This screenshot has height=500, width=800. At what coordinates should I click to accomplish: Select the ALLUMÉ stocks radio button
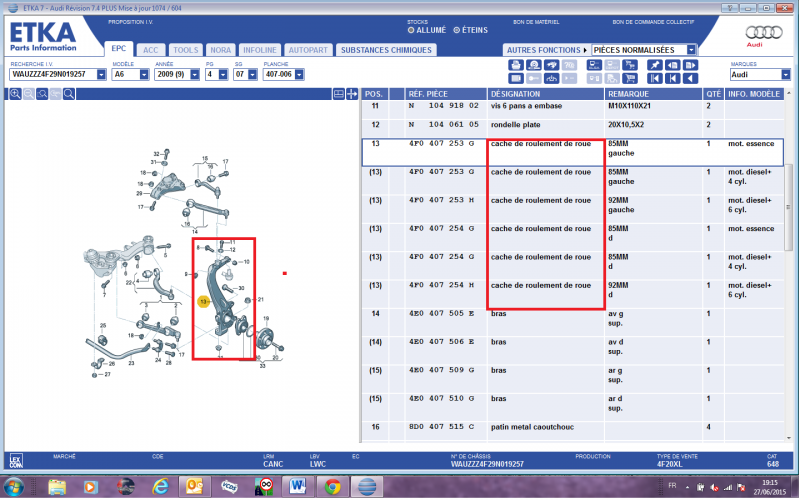[x=411, y=30]
